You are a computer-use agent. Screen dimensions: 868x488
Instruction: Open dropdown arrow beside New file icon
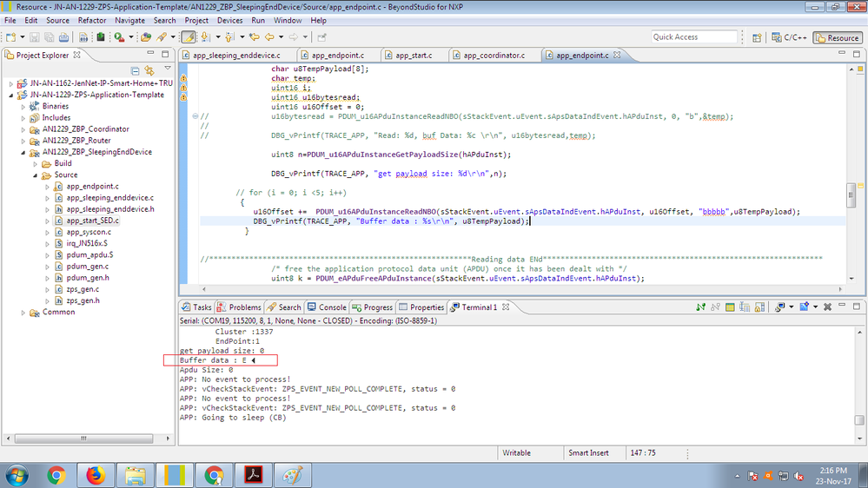click(x=22, y=37)
